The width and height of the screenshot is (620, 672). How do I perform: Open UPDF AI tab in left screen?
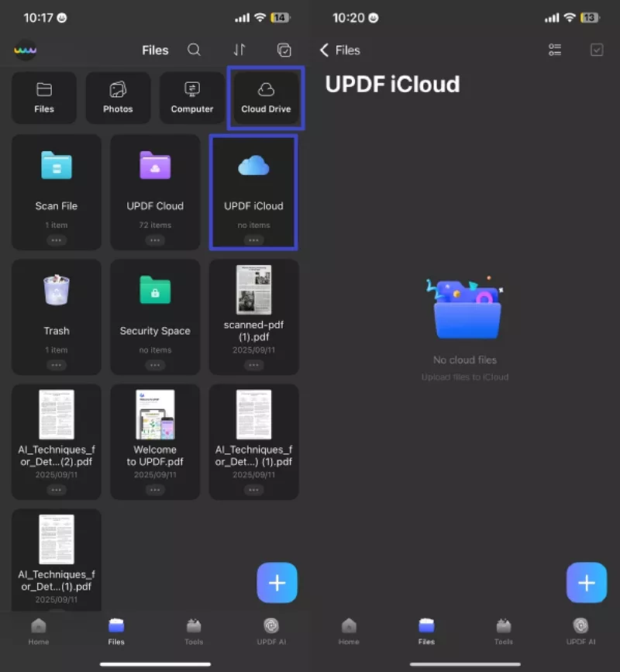(271, 632)
